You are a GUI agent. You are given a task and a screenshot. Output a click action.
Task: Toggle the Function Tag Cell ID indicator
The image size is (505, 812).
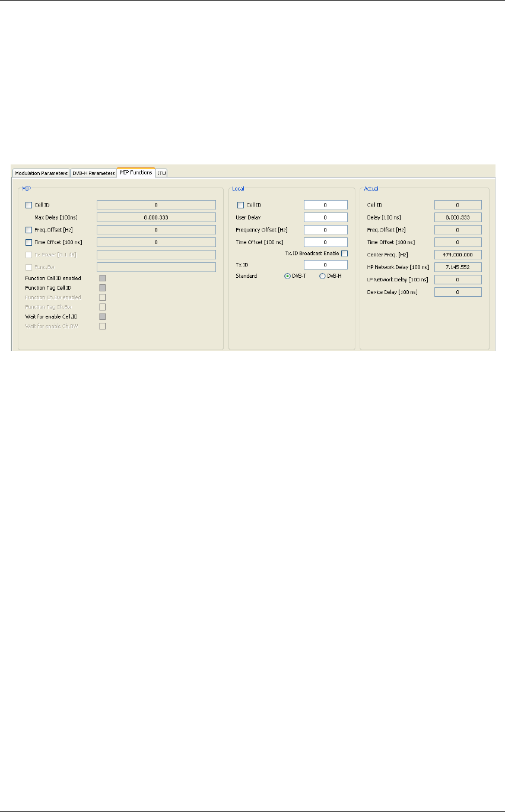tap(102, 287)
